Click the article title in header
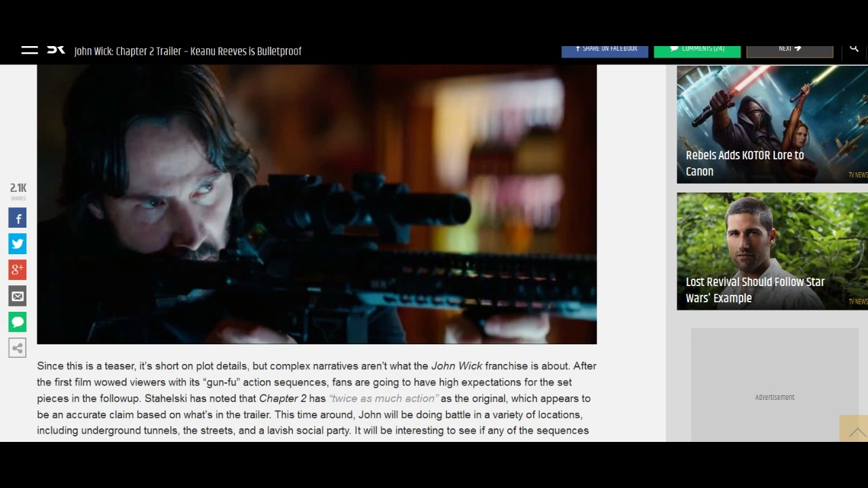 (x=188, y=51)
